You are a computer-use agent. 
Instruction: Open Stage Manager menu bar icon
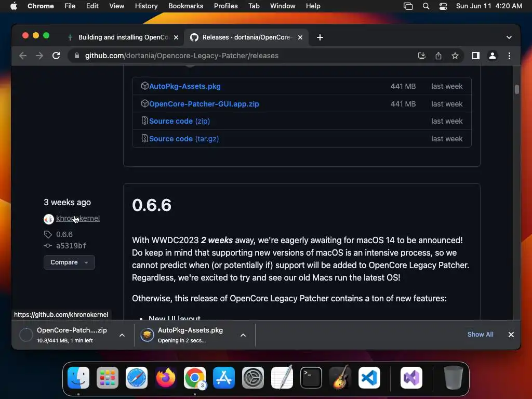(408, 6)
